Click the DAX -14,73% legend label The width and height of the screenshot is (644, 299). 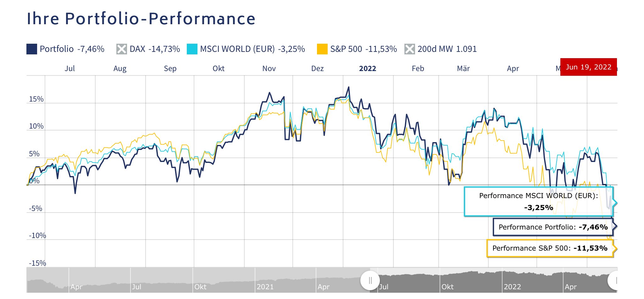155,49
